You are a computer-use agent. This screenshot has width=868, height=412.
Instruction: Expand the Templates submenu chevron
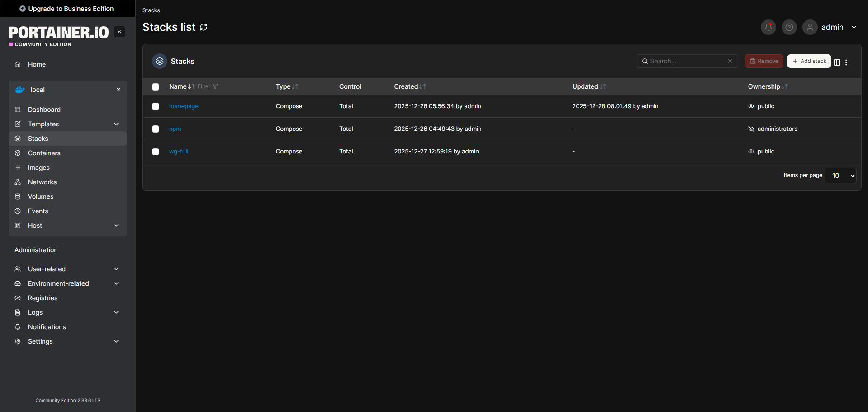pyautogui.click(x=116, y=124)
